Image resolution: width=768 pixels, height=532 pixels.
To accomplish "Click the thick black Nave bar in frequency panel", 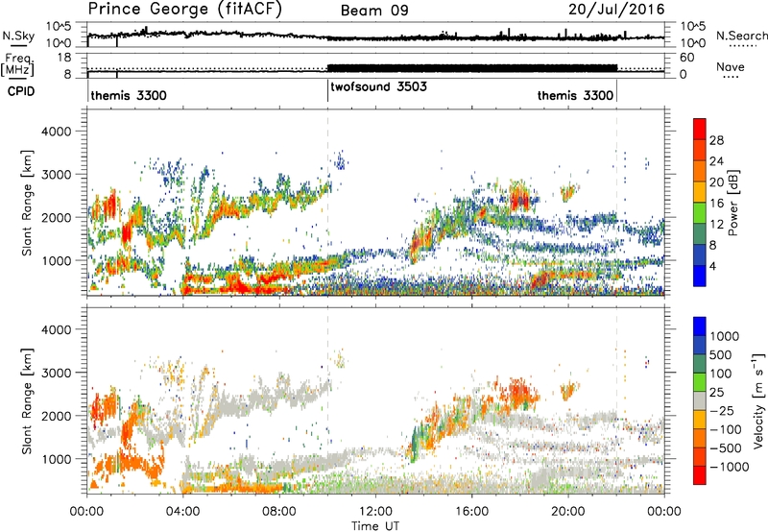I will tap(472, 68).
